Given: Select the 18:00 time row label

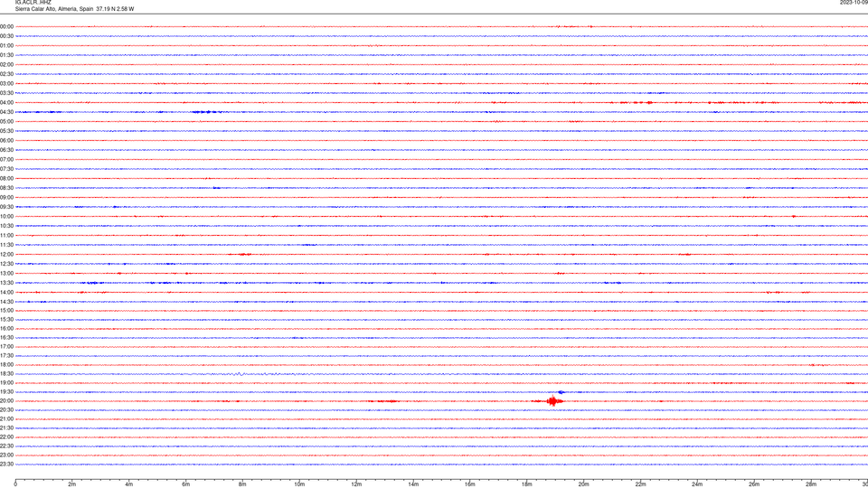Looking at the screenshot, I should (x=6, y=364).
